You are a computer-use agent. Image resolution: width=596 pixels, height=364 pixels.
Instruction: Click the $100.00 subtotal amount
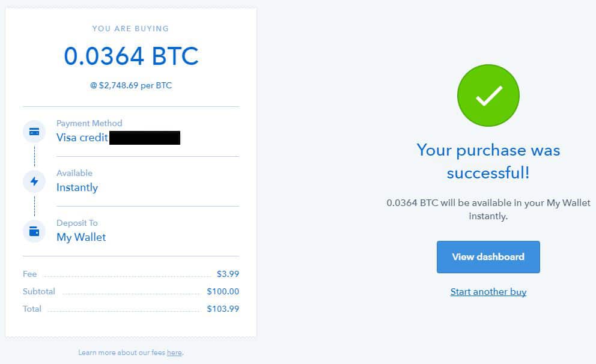coord(223,291)
